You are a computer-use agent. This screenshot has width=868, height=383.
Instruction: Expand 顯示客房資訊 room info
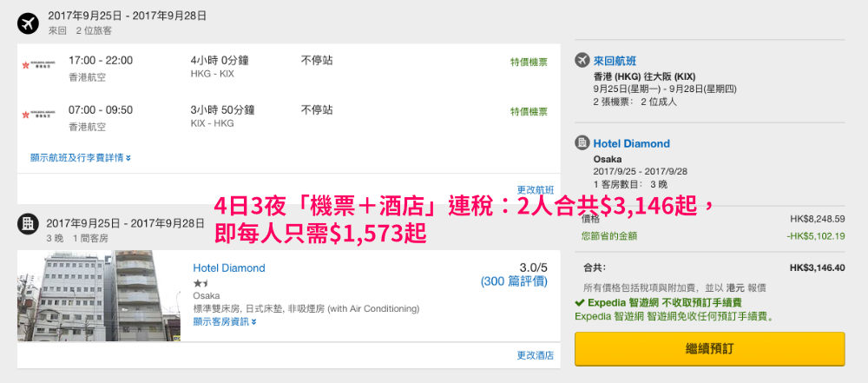coord(225,321)
